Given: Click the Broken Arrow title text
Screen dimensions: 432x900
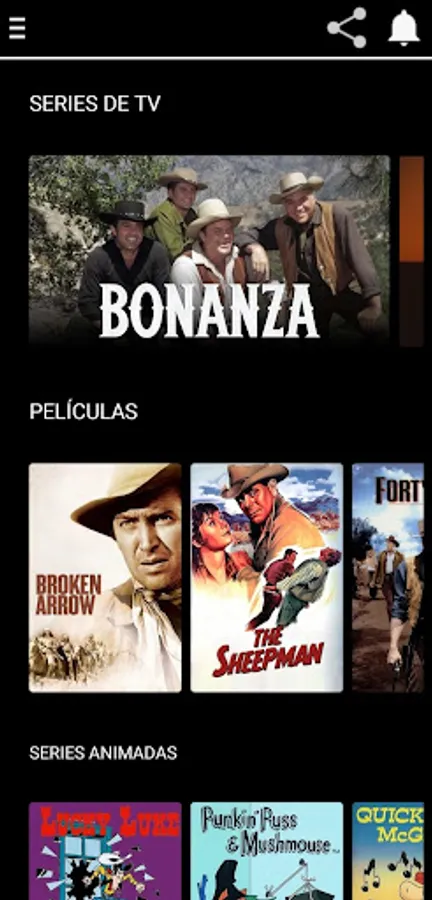Looking at the screenshot, I should 68,595.
